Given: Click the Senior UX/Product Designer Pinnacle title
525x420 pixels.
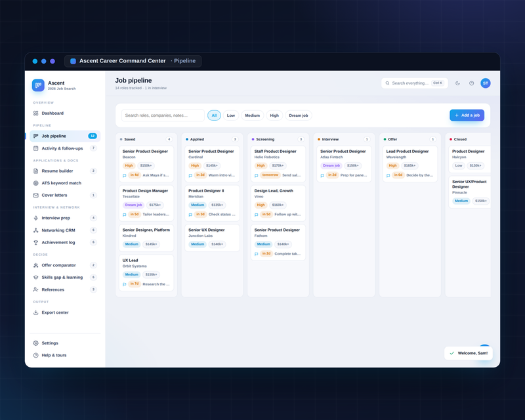Looking at the screenshot, I should [469, 184].
